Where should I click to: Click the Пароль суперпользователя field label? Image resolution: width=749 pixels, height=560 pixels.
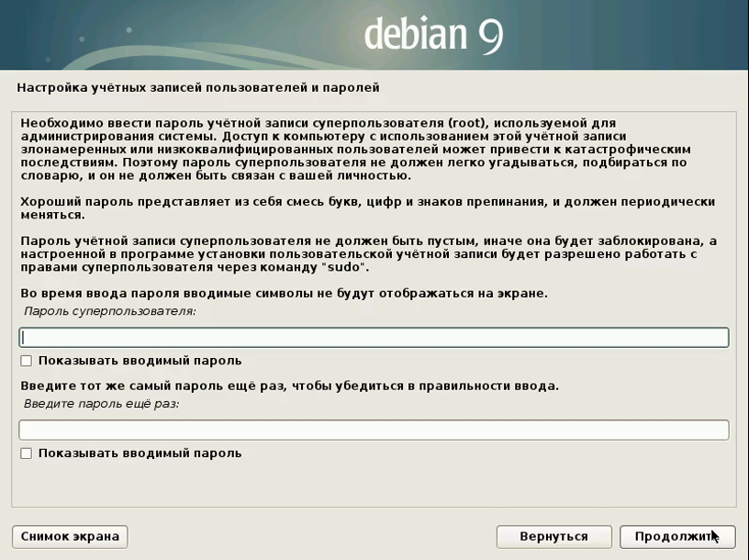[x=109, y=312]
